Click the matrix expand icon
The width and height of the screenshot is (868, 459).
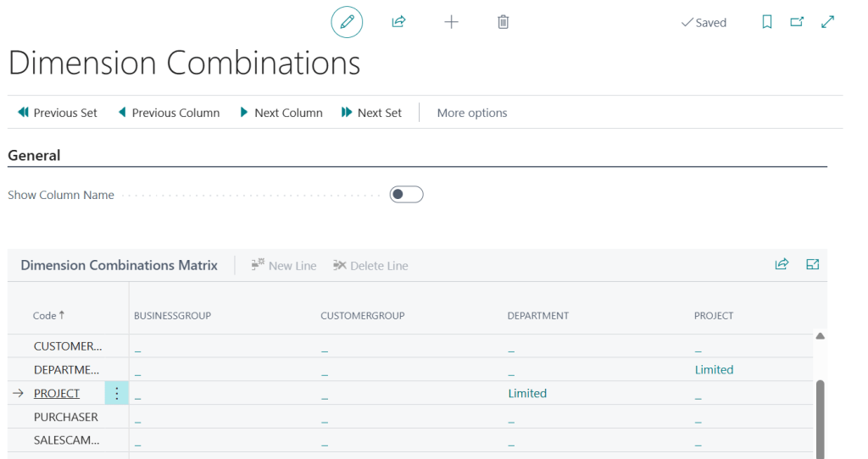[x=812, y=264]
